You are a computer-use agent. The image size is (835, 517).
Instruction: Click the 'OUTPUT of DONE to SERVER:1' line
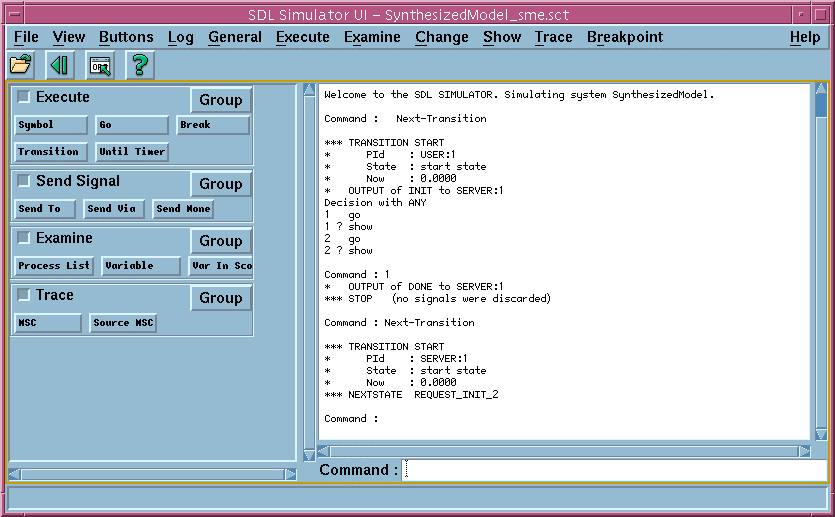coord(414,286)
